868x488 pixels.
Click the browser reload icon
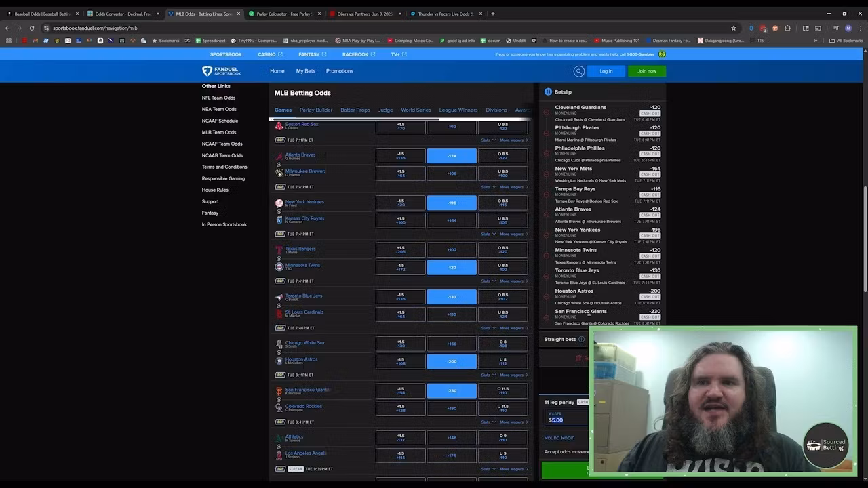point(32,28)
